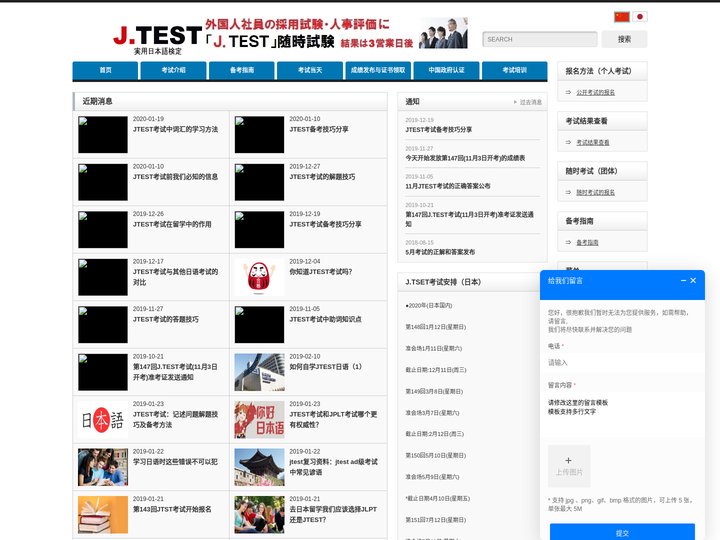Click the open book thumbnail

(x=103, y=515)
